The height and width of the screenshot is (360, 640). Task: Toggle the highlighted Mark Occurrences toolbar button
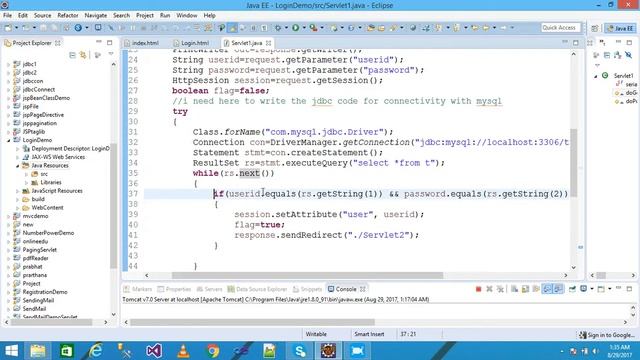coord(233,27)
